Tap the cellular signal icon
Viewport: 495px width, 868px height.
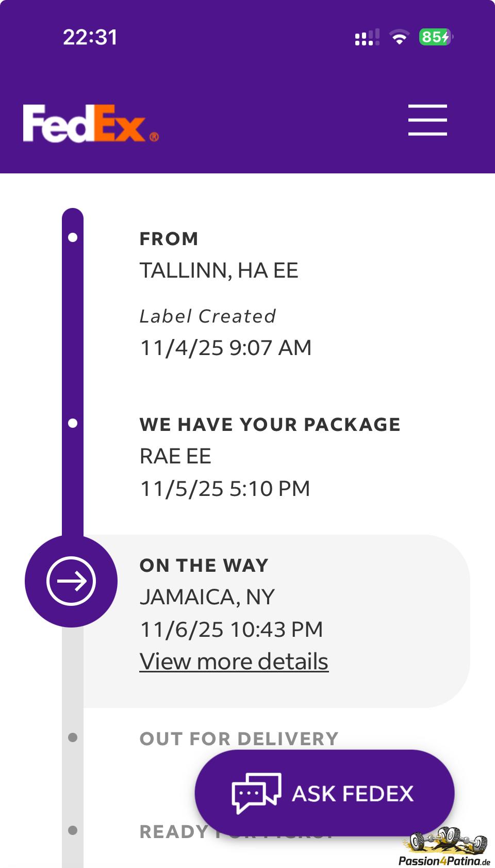coord(367,37)
